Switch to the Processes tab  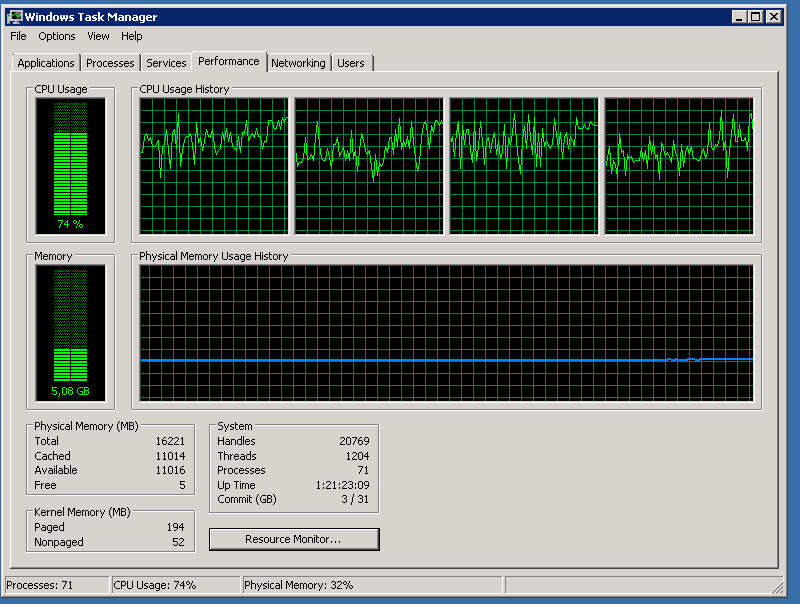tap(110, 63)
